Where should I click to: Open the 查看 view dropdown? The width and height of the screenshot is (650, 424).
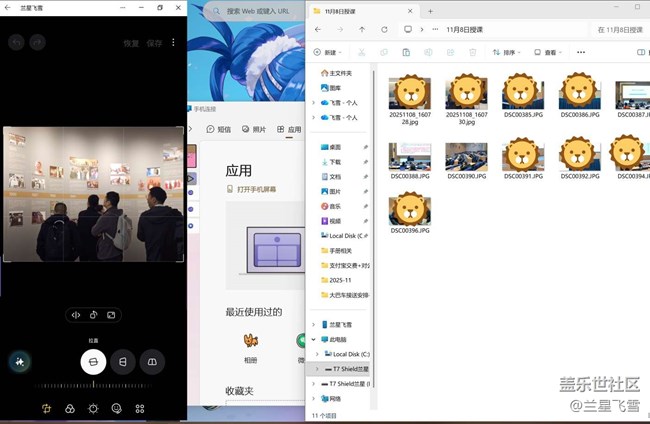(x=548, y=52)
